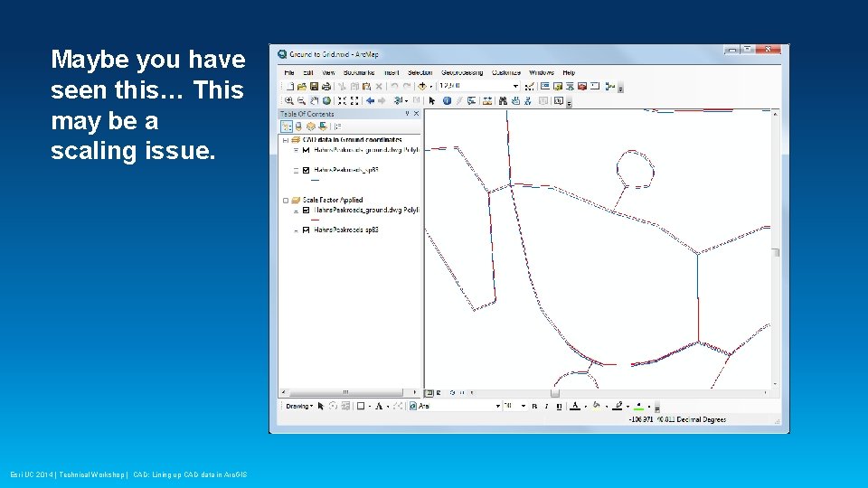Toggle first HahnsPeakroads_sp83 layer checkbox
868x488 pixels.
[x=306, y=170]
